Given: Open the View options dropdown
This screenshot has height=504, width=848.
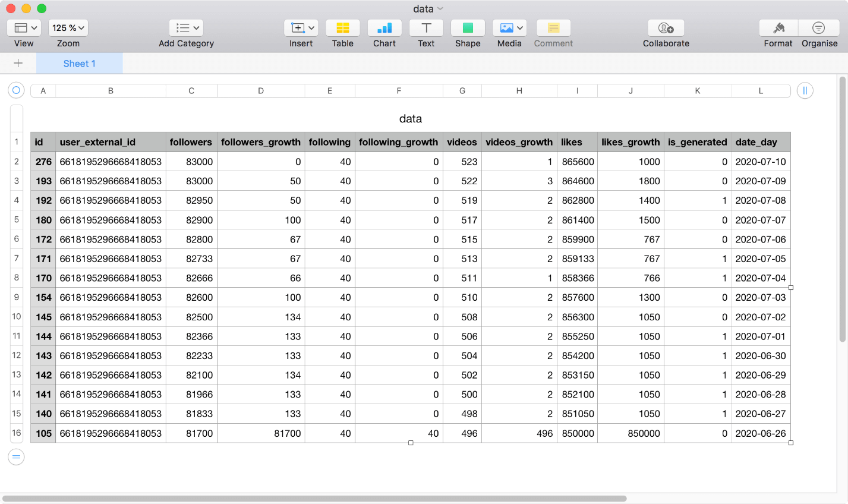Looking at the screenshot, I should coord(24,28).
